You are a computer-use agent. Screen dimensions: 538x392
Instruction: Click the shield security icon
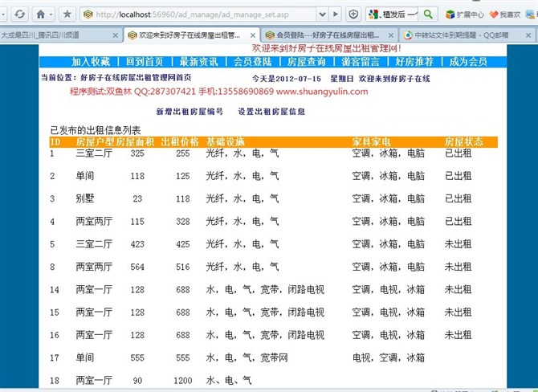(353, 14)
